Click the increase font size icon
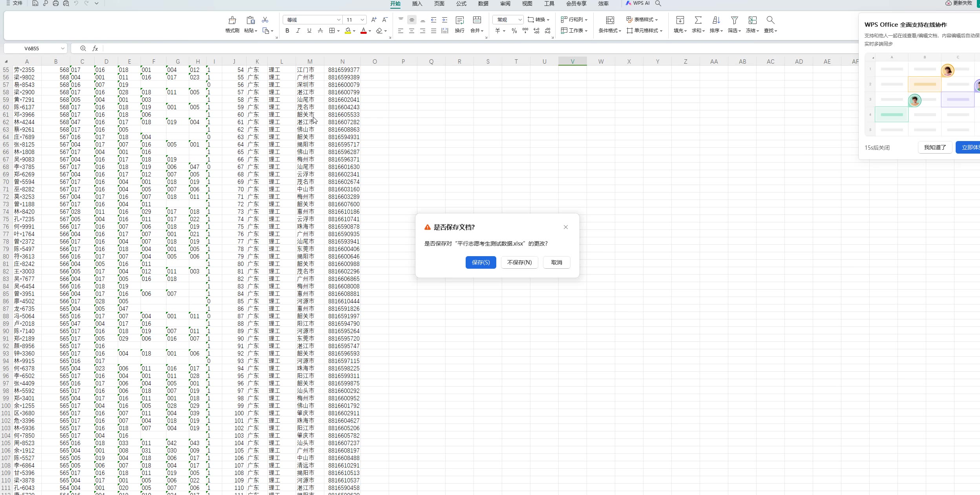 (374, 20)
